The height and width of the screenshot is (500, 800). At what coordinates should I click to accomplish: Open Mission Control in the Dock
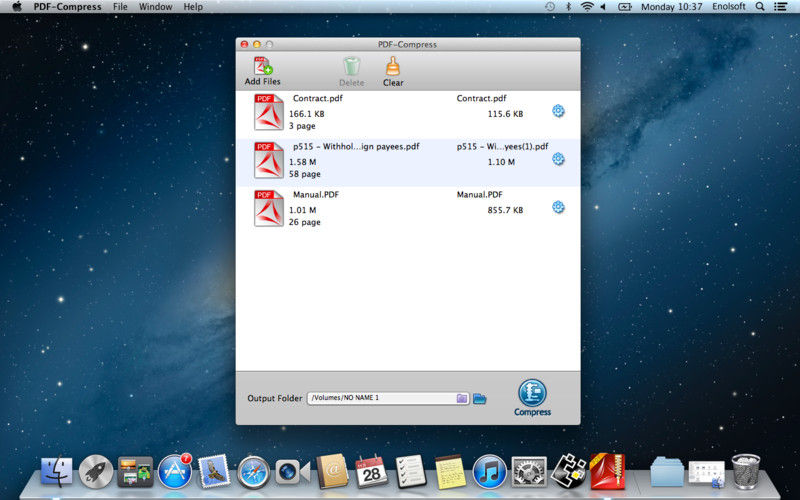(x=135, y=471)
